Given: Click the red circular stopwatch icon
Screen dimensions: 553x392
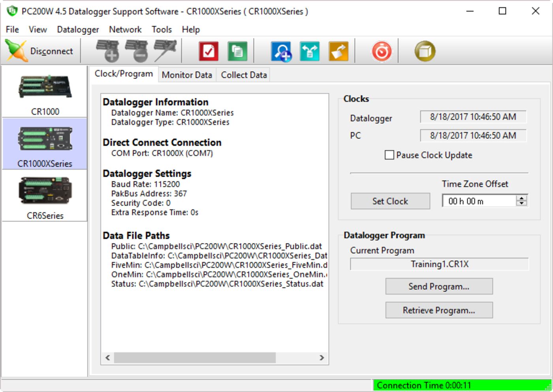Looking at the screenshot, I should point(382,51).
